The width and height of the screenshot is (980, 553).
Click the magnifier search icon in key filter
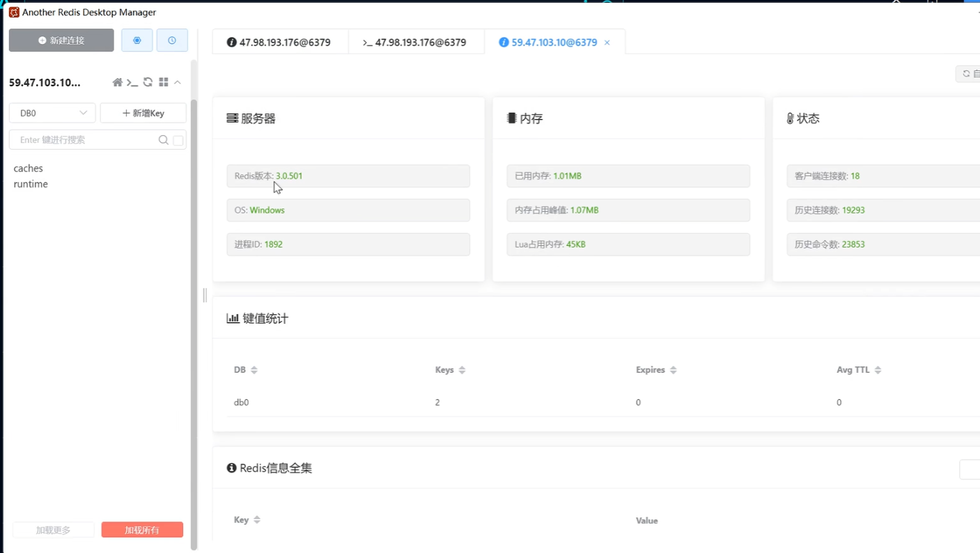pyautogui.click(x=164, y=140)
